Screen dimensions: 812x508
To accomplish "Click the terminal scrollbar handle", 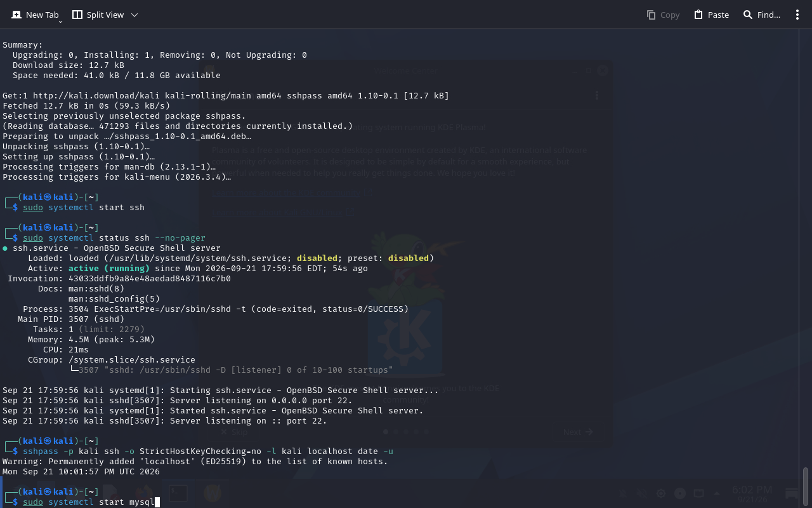I will tap(806, 487).
